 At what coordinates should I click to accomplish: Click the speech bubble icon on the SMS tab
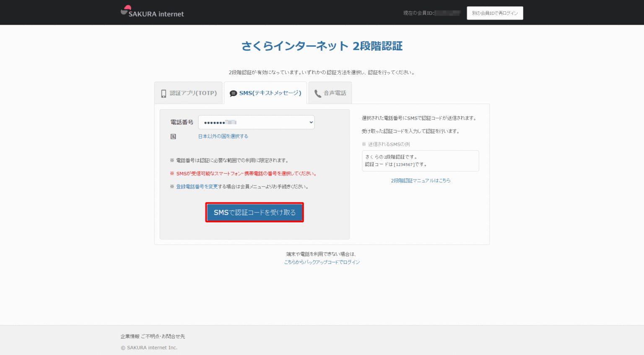coord(234,93)
